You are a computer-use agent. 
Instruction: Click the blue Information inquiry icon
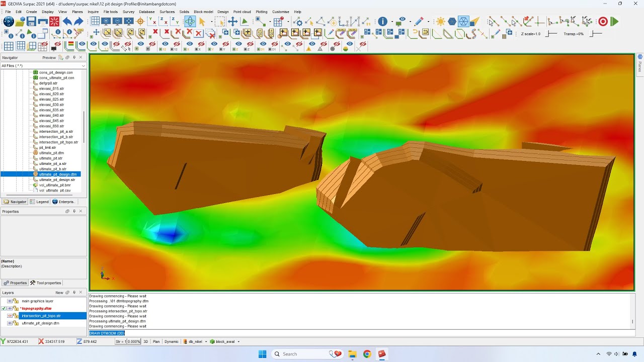coord(382,21)
